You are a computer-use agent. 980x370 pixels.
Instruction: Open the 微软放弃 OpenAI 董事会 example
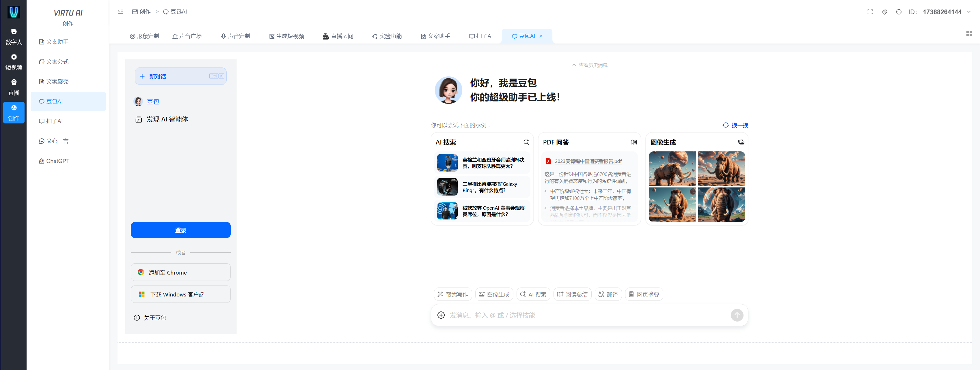482,211
